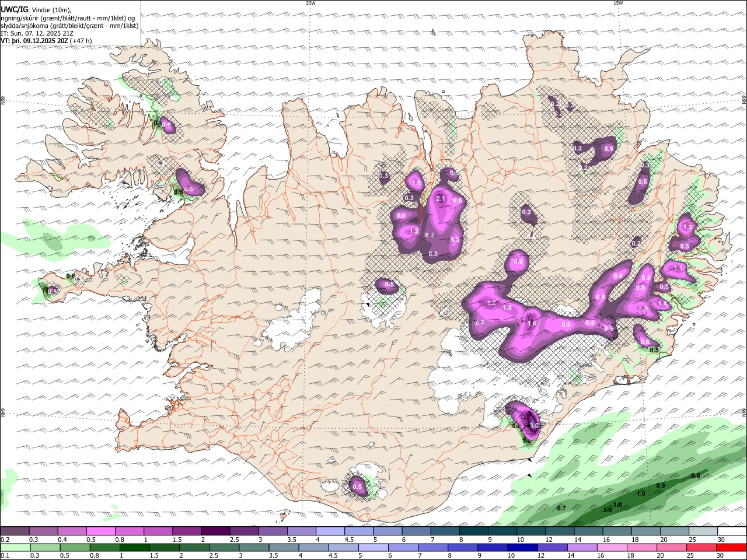The width and height of the screenshot is (747, 560).
Task: Click the 0.5 value at Snæfellsnes peninsula tip
Action: point(53,291)
